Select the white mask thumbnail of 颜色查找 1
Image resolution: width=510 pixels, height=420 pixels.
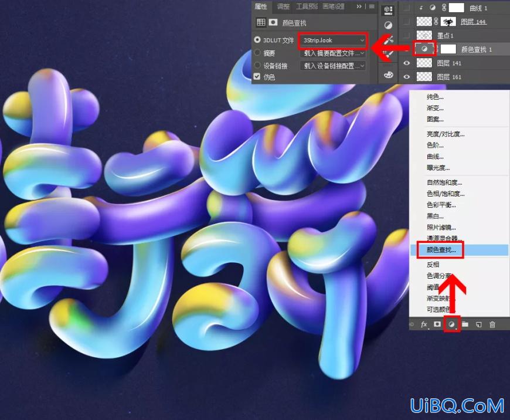[x=448, y=49]
